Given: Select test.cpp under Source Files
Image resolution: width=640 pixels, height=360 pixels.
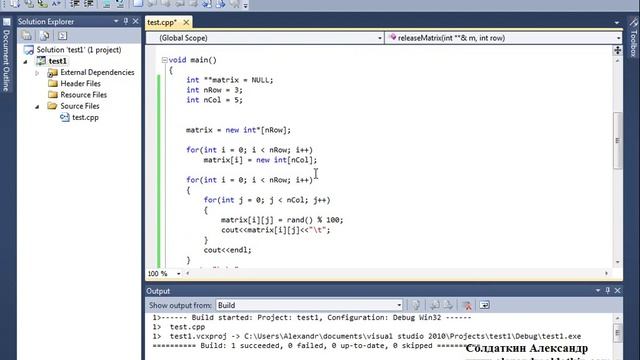Looking at the screenshot, I should [x=85, y=117].
